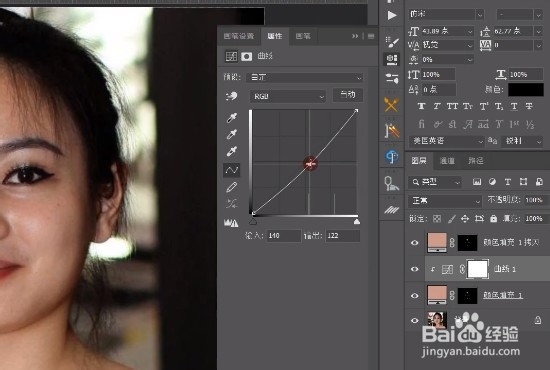This screenshot has height=370, width=550.
Task: Toggle strikethrough text style
Action: click(529, 106)
